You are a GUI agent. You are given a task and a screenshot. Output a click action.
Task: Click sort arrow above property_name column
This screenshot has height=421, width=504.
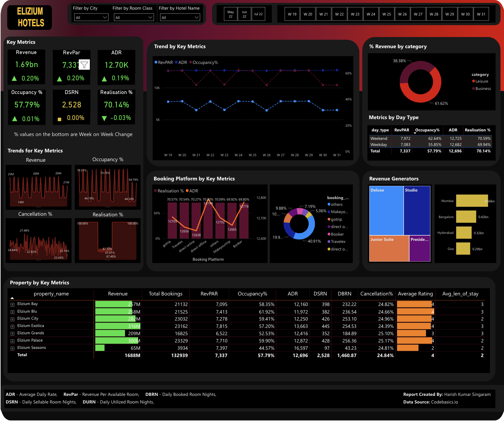pos(12,298)
